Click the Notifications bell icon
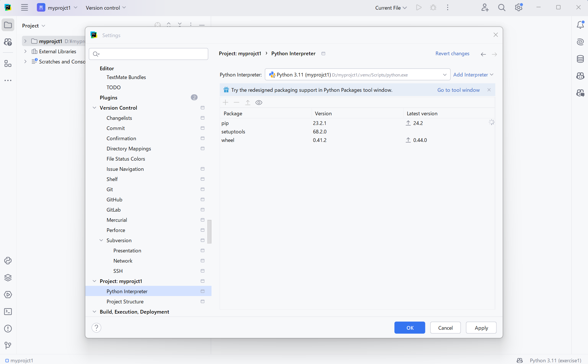This screenshot has height=364, width=588. pyautogui.click(x=580, y=25)
